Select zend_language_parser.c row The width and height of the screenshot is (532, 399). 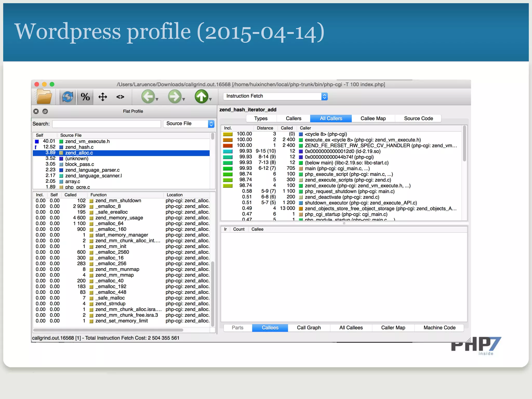click(121, 170)
